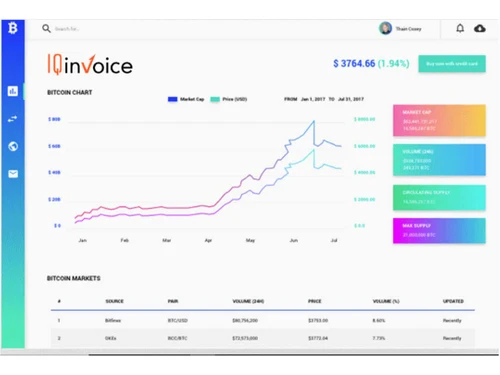
Task: Click the BTC/USD pair cell
Action: coord(178,321)
